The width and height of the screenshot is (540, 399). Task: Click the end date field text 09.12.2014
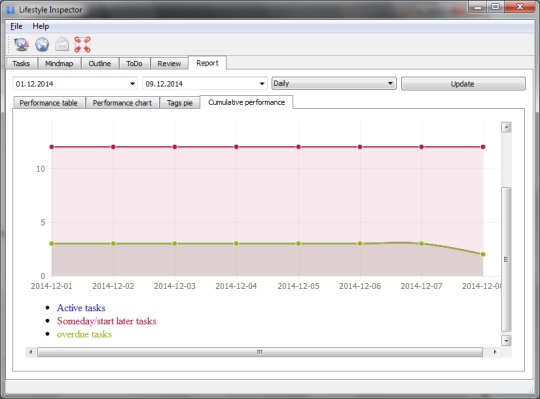point(164,84)
